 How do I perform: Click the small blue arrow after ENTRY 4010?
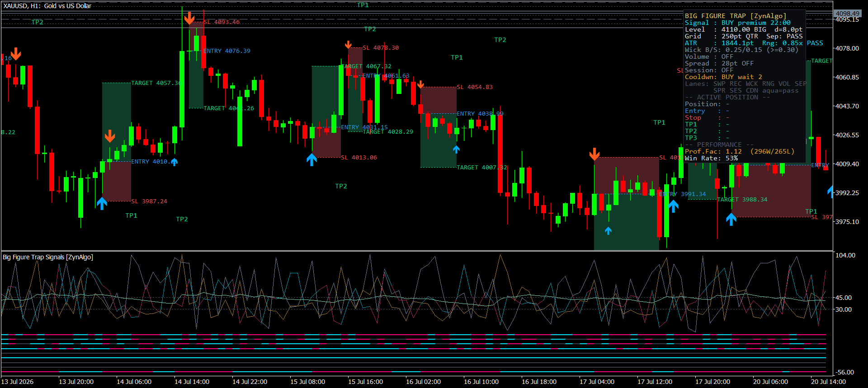175,162
